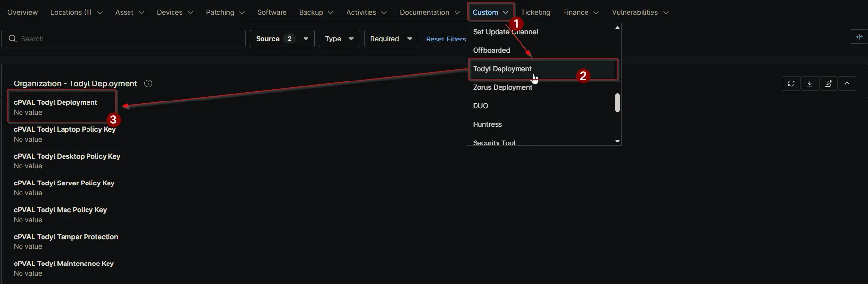This screenshot has height=284, width=868.
Task: Expand the Finance menu
Action: (581, 12)
